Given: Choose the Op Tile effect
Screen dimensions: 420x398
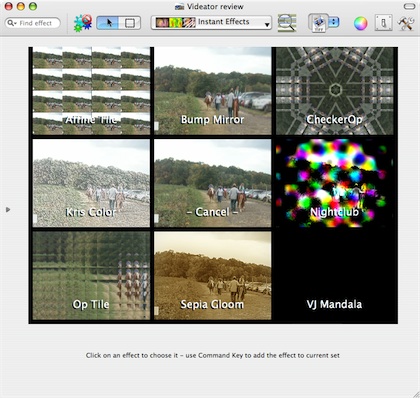Looking at the screenshot, I should 91,275.
